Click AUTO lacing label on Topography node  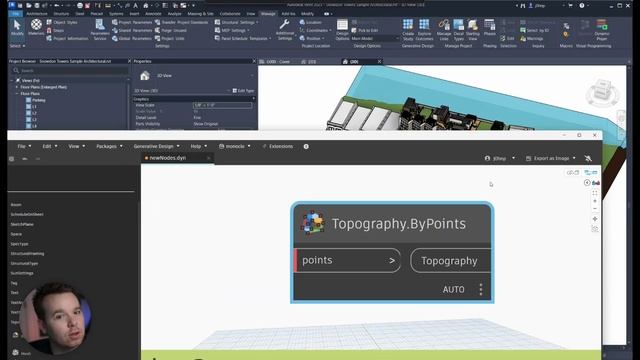coord(453,289)
